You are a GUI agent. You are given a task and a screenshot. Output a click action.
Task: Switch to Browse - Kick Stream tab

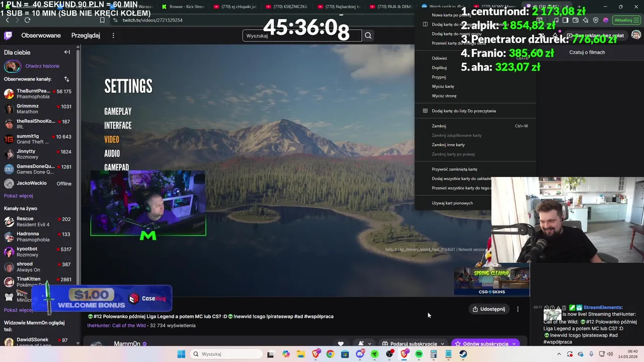[183, 7]
